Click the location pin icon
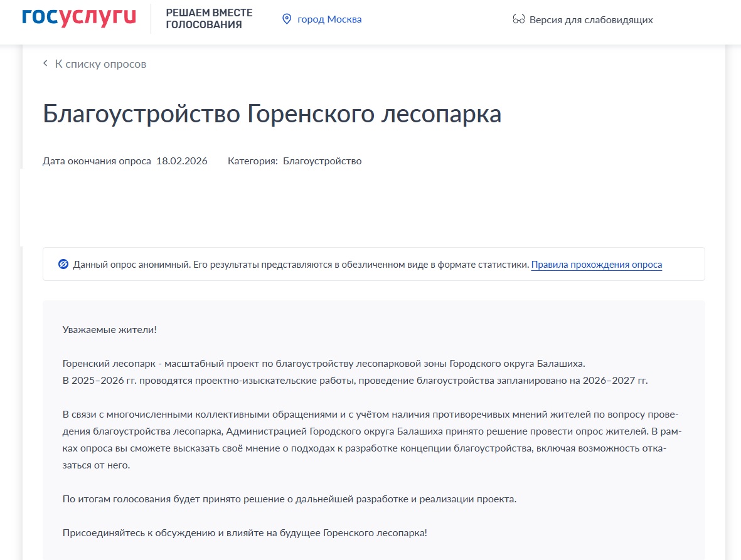 287,19
